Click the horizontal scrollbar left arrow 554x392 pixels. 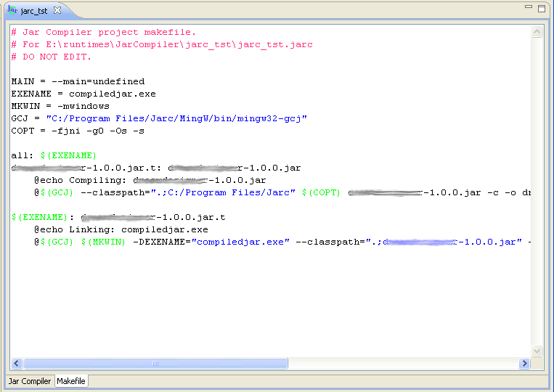pyautogui.click(x=17, y=363)
